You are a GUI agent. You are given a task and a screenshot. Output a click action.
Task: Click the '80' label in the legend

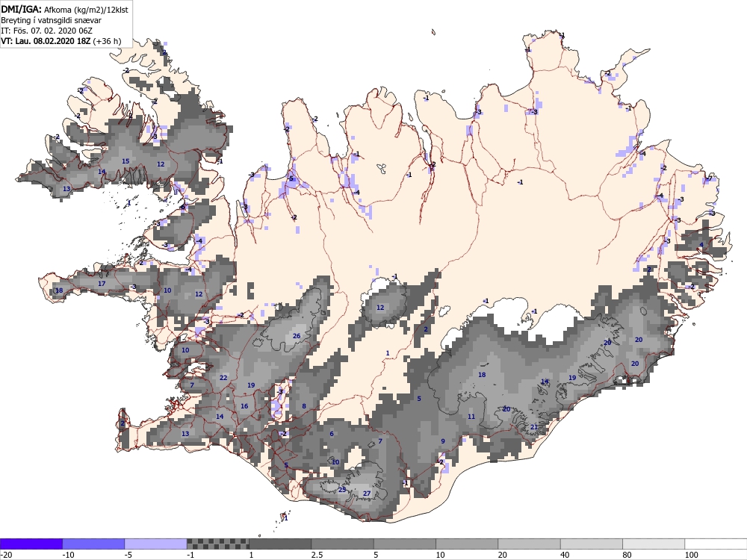pos(627,555)
